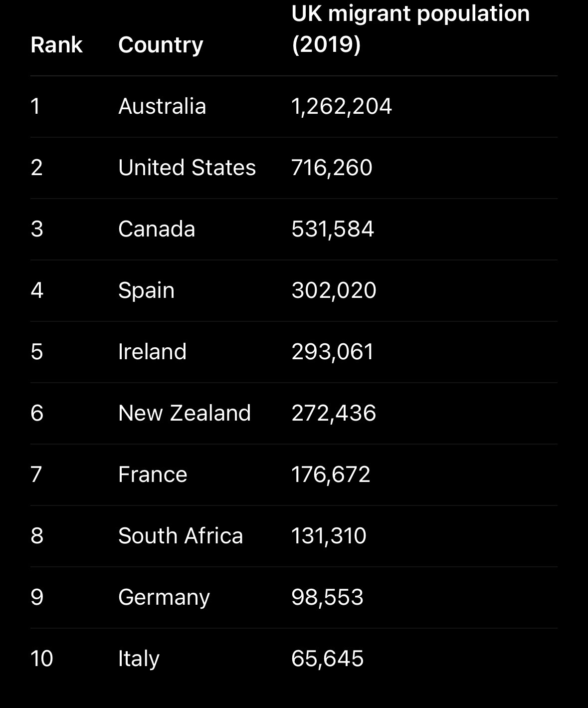Image resolution: width=588 pixels, height=708 pixels.
Task: Select the New Zealand country cell
Action: 185,413
